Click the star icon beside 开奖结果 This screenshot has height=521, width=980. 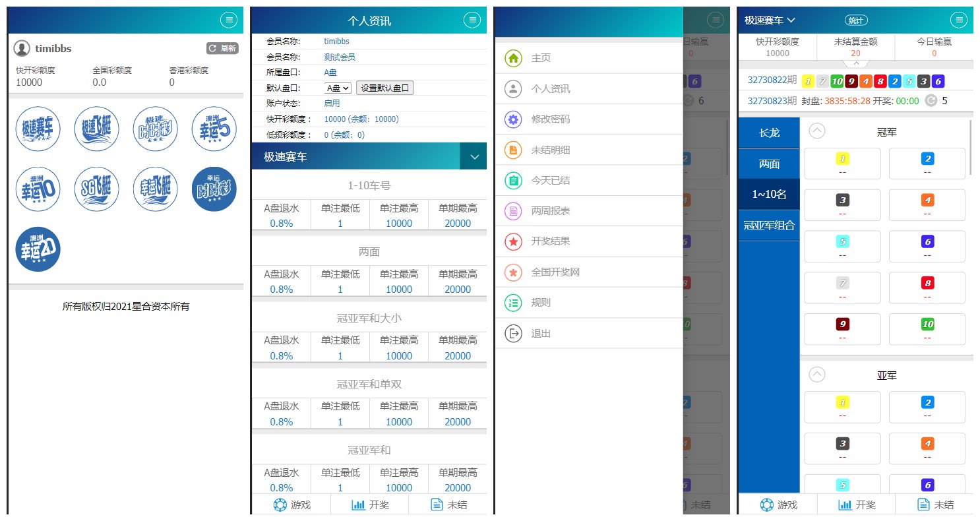(x=513, y=241)
